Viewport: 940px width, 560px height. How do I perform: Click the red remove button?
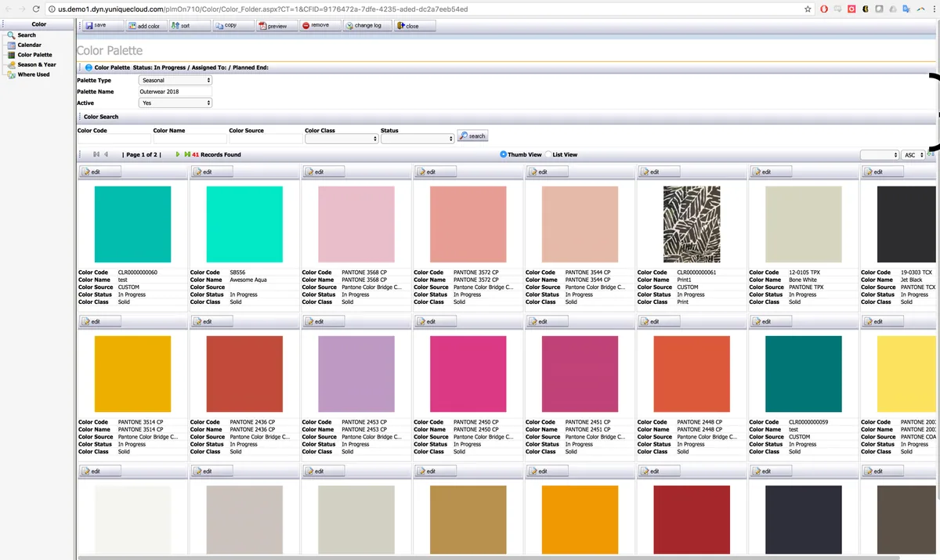[x=320, y=26]
